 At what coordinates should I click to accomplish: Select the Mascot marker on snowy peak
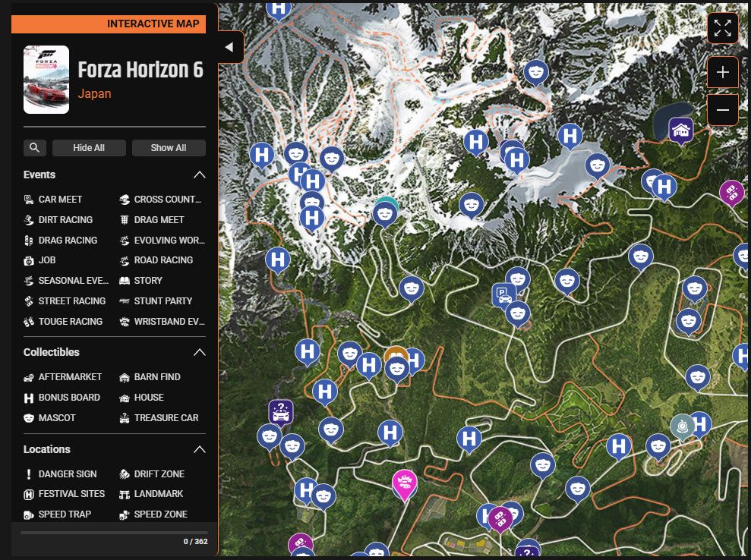536,73
